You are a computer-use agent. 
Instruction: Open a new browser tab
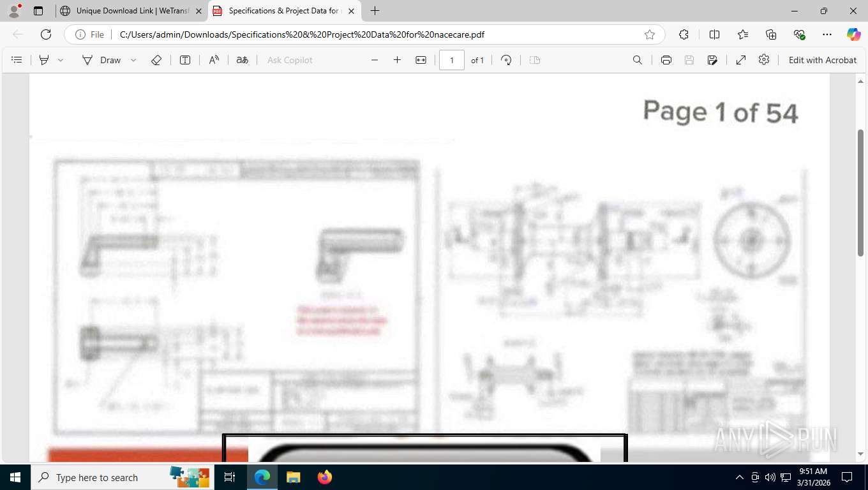tap(375, 11)
